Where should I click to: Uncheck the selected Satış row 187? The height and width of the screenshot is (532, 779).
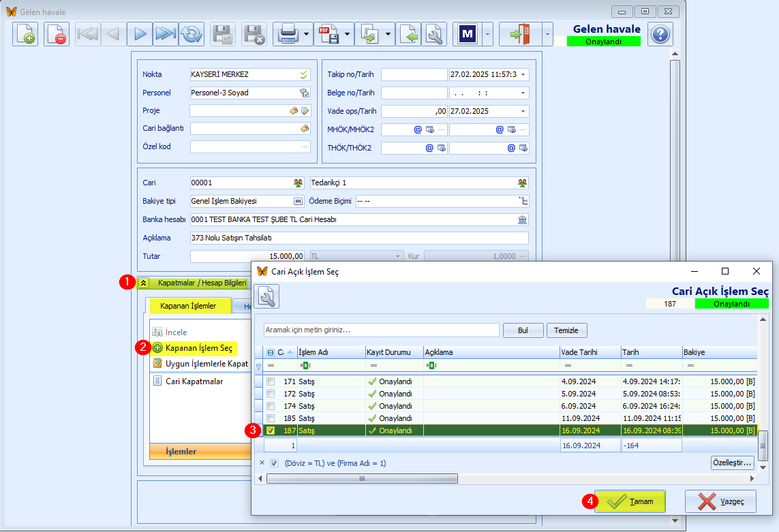[271, 431]
